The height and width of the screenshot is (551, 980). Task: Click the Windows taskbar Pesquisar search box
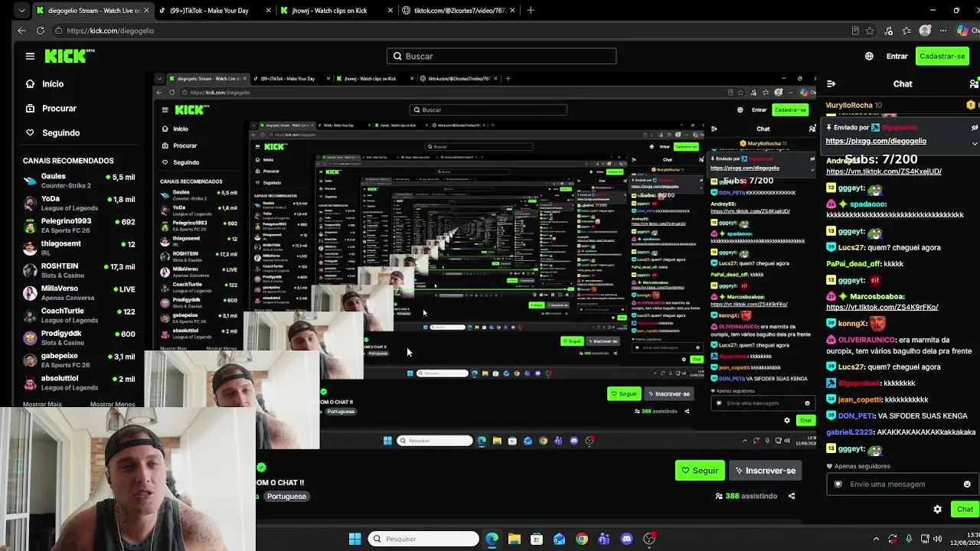tap(423, 539)
